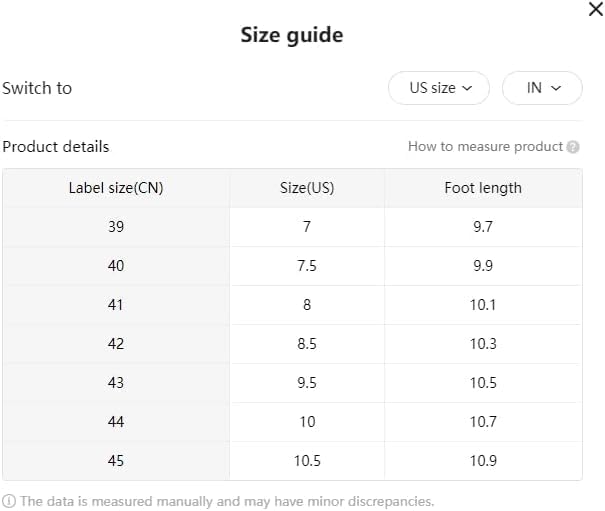
Task: Click label size 45 row cell
Action: coord(116,460)
